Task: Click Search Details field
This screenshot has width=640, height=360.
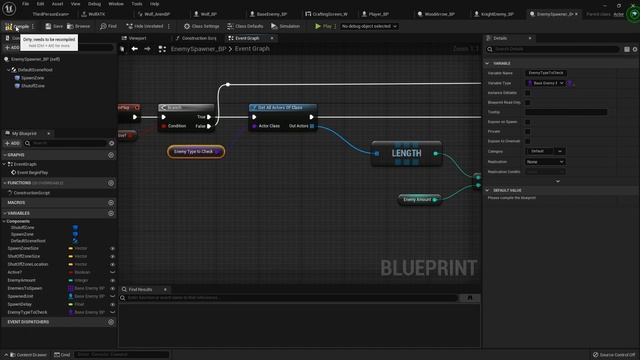Action: (x=553, y=49)
